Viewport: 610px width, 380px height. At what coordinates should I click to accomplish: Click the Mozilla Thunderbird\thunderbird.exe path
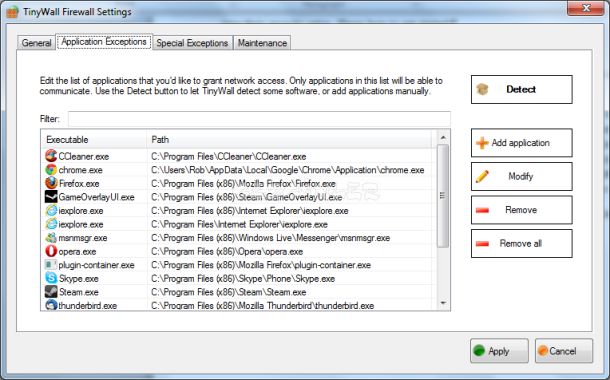[263, 305]
